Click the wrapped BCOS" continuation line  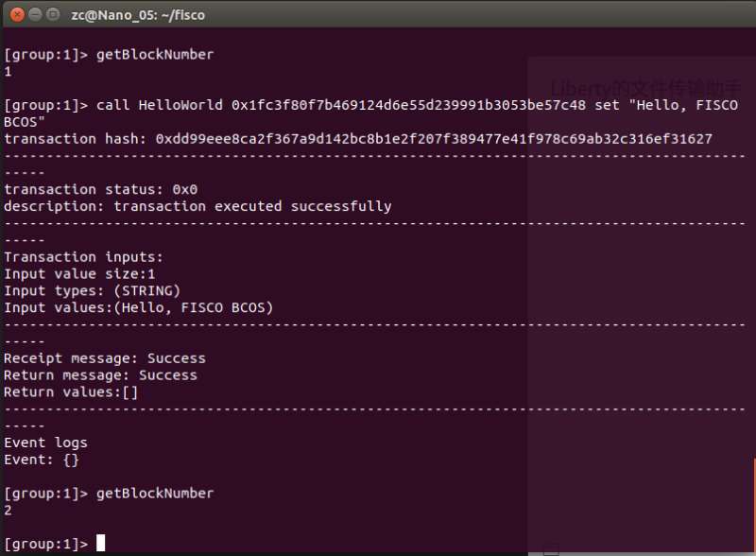pyautogui.click(x=25, y=122)
